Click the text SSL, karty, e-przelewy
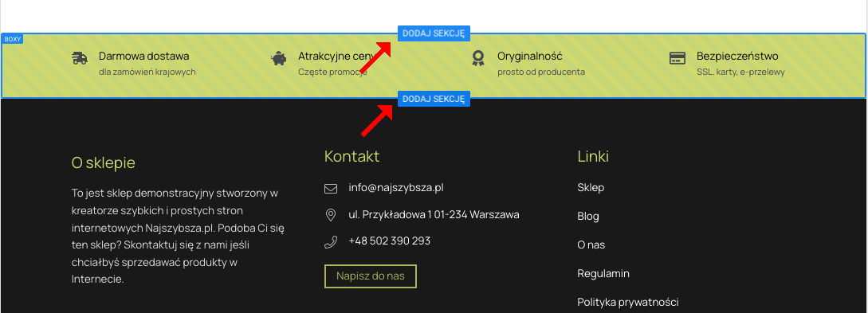Screen dimensions: 868x313 (x=740, y=72)
